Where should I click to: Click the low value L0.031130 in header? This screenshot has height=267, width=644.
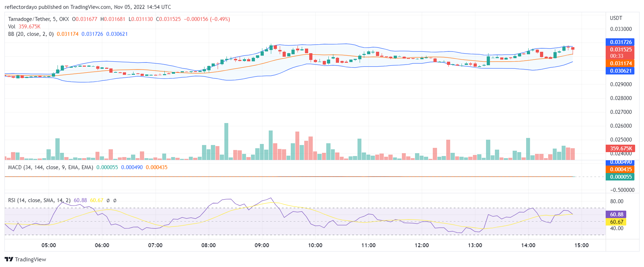[x=141, y=19]
